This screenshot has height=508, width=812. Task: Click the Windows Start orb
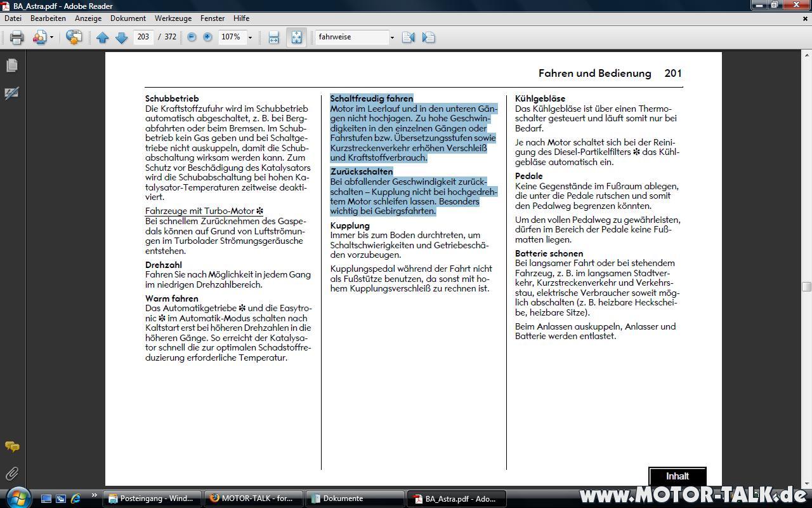pyautogui.click(x=17, y=497)
